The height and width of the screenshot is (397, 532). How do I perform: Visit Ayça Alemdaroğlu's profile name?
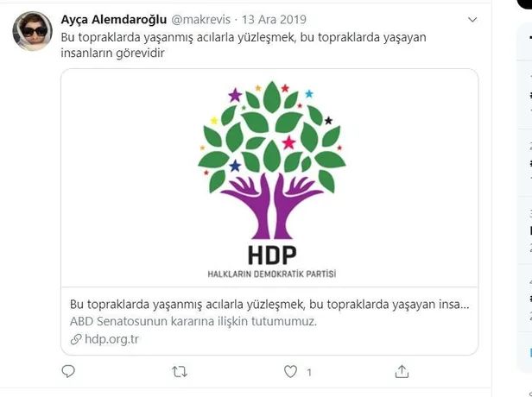tap(114, 20)
